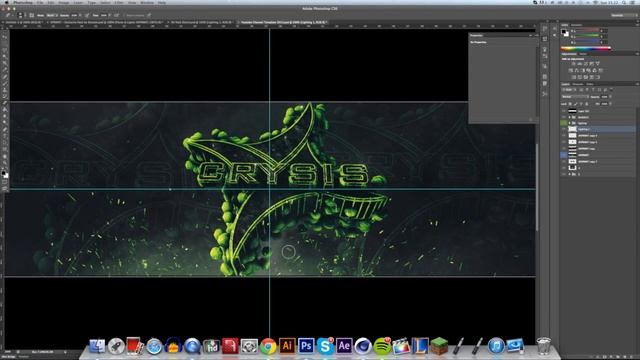Expand the group above the Lighting group
Image resolution: width=640 pixels, height=360 pixels.
569,117
